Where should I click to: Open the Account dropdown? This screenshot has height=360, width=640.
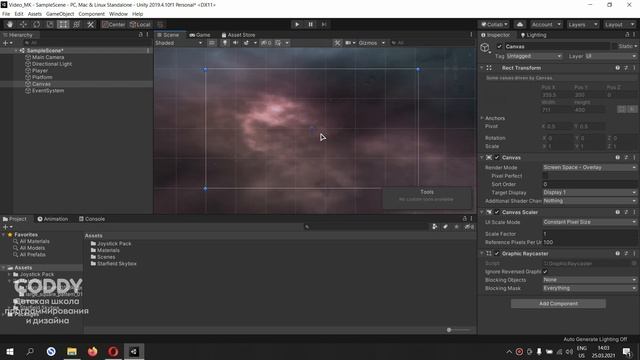(547, 24)
